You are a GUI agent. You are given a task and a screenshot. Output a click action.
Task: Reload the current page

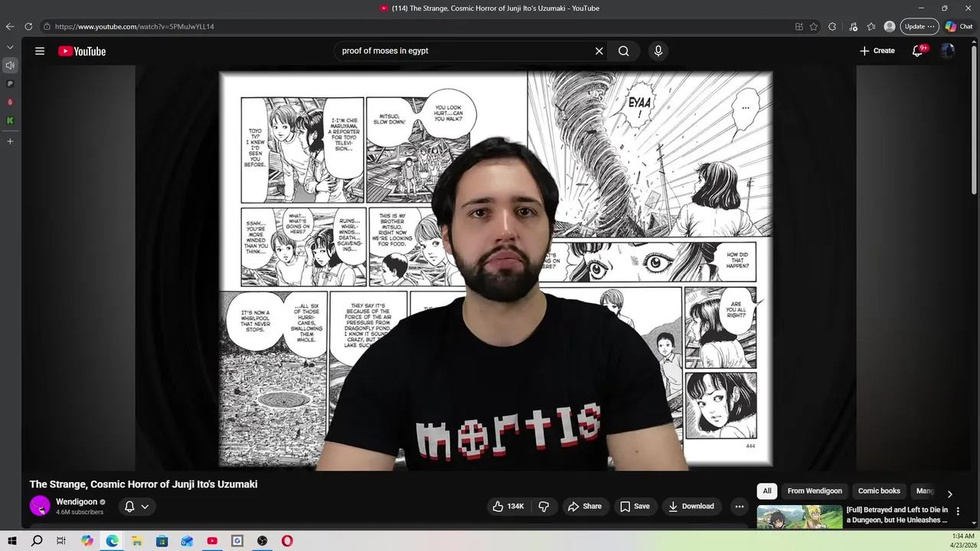[28, 27]
